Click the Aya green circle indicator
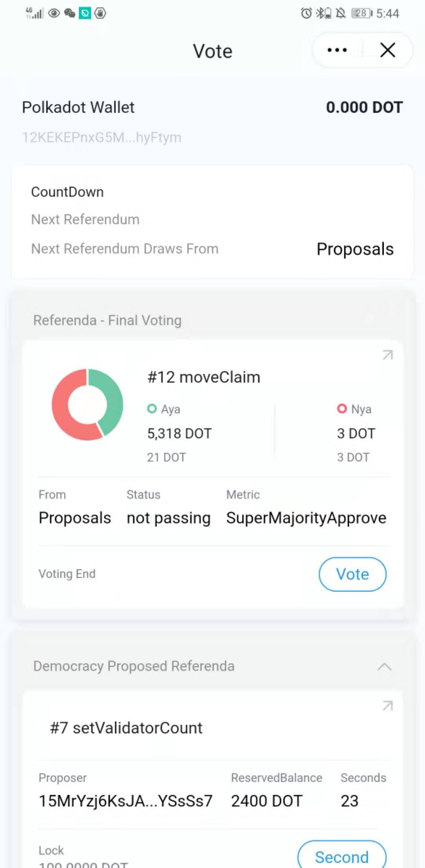This screenshot has width=425, height=868. point(152,409)
